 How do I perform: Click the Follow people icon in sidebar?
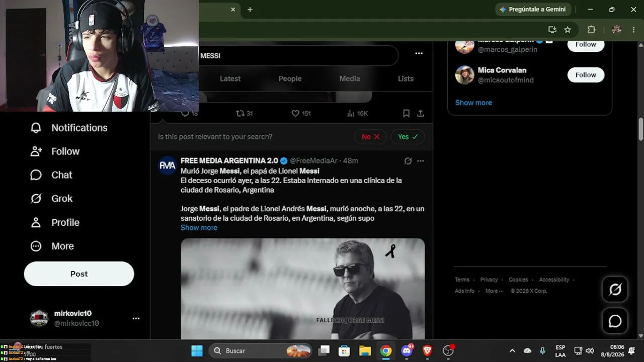tap(36, 151)
